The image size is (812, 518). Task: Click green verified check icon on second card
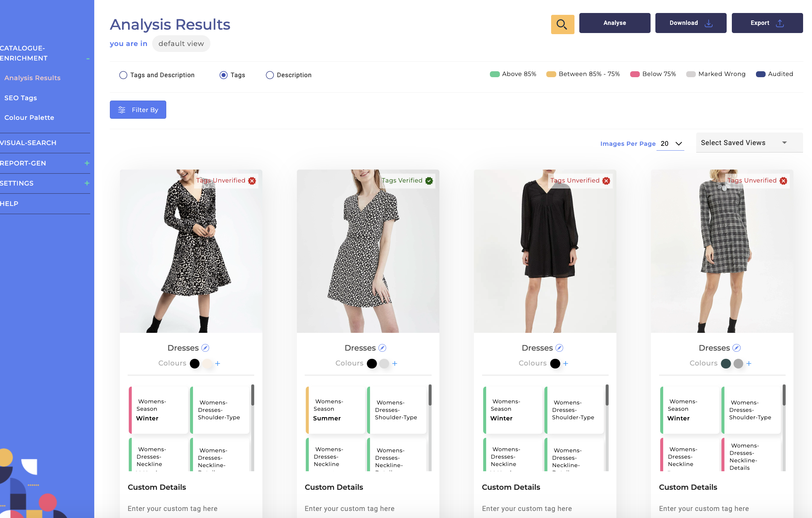[x=429, y=181]
